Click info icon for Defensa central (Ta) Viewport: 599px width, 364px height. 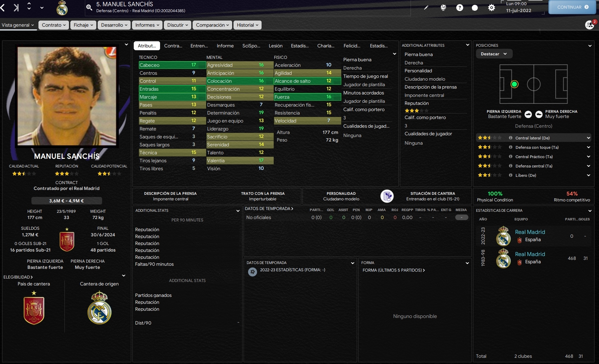pos(510,166)
